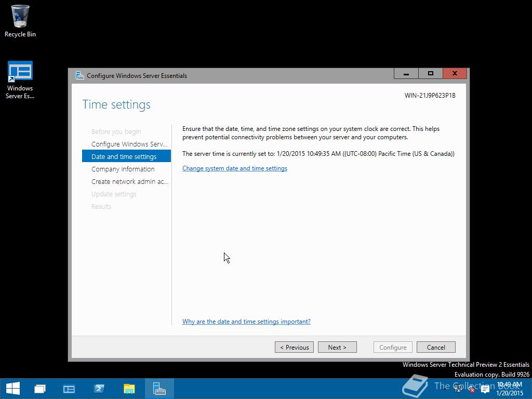
Task: Go to 'Update settings' step
Action: (114, 194)
